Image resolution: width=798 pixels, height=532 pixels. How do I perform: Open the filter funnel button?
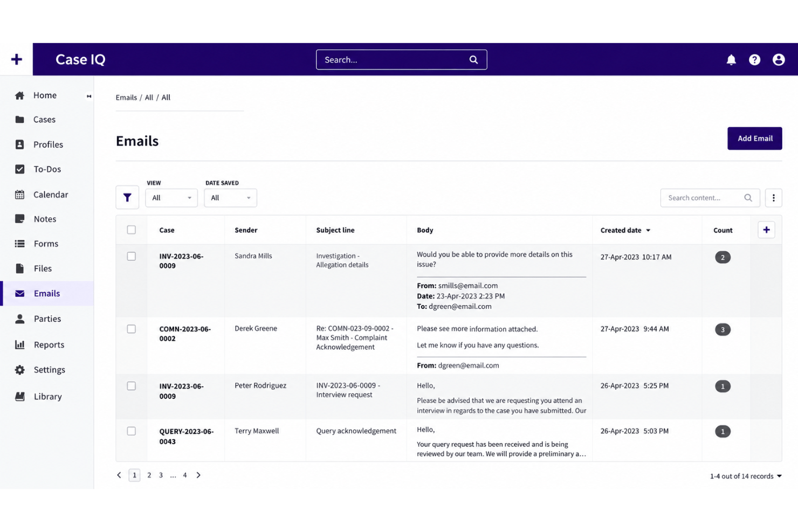tap(127, 198)
